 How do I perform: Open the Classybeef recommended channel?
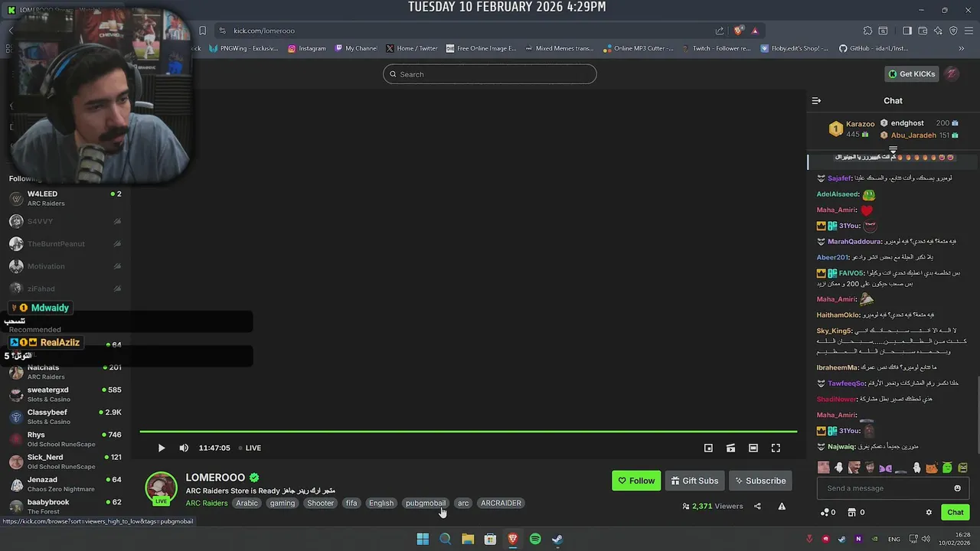(65, 417)
